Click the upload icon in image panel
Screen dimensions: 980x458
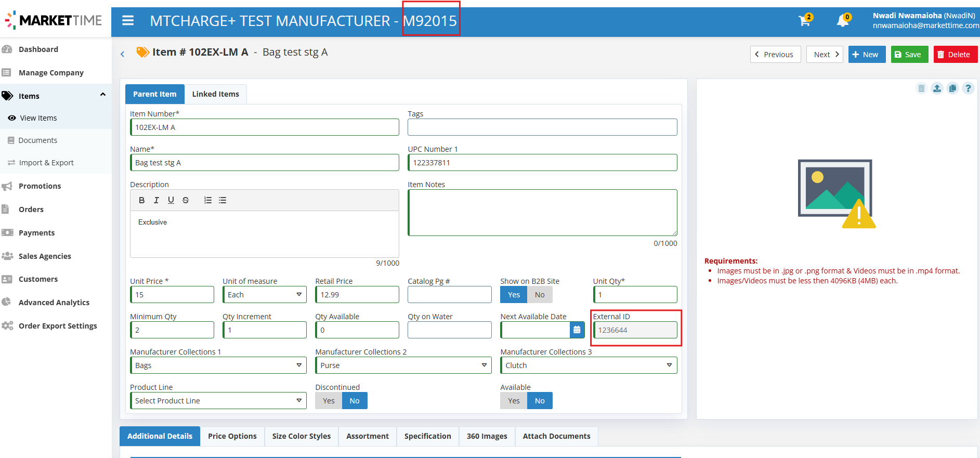(x=937, y=88)
